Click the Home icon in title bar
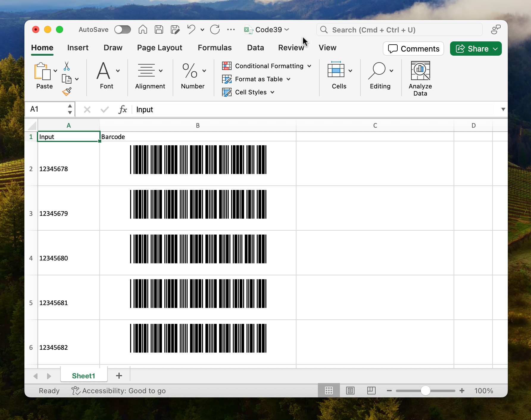The width and height of the screenshot is (531, 420). [x=143, y=29]
